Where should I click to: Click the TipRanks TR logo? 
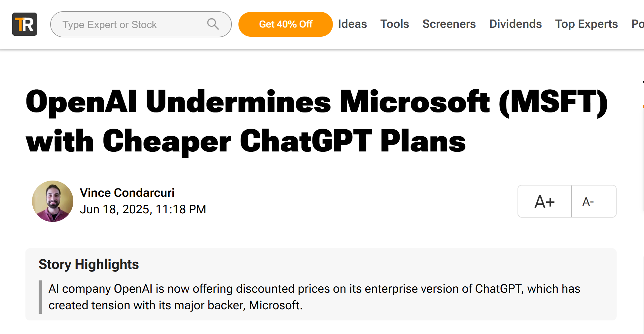click(24, 24)
